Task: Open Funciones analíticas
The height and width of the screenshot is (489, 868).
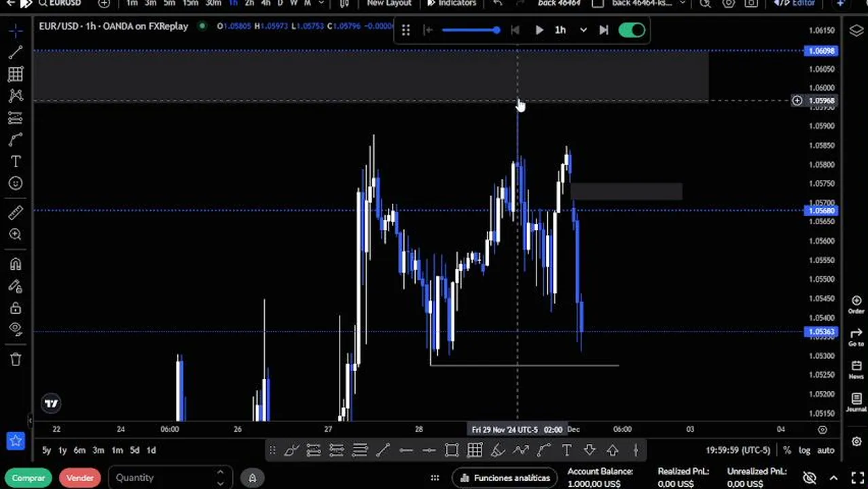Action: 505,478
